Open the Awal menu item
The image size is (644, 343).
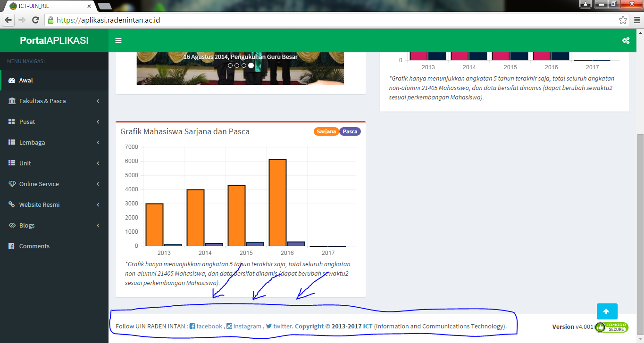[54, 80]
